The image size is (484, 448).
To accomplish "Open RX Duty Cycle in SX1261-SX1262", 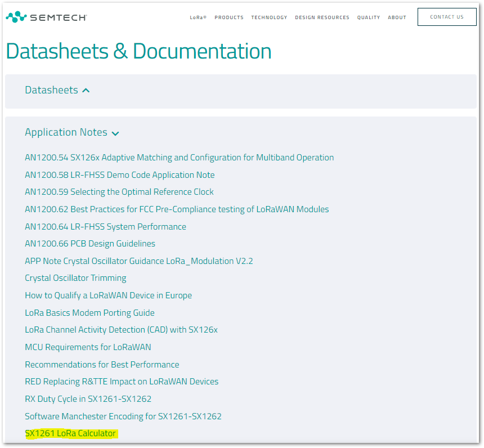I will (88, 399).
